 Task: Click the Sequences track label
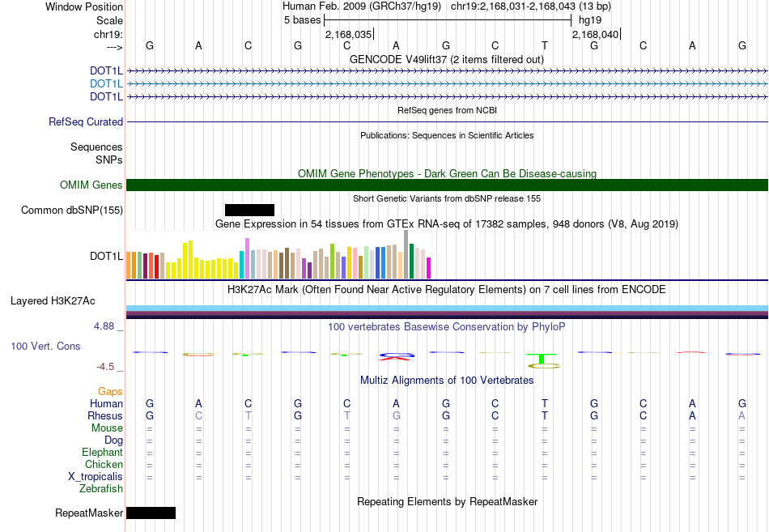[x=96, y=147]
